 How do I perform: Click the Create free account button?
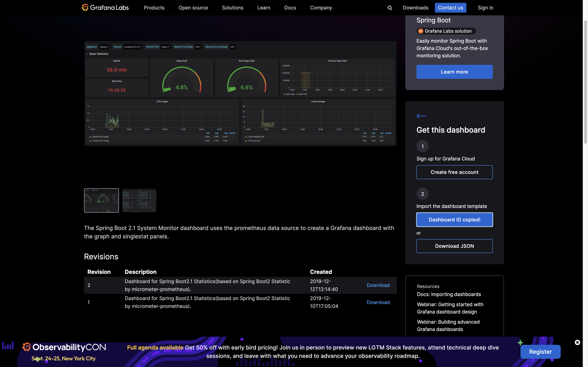click(x=454, y=172)
